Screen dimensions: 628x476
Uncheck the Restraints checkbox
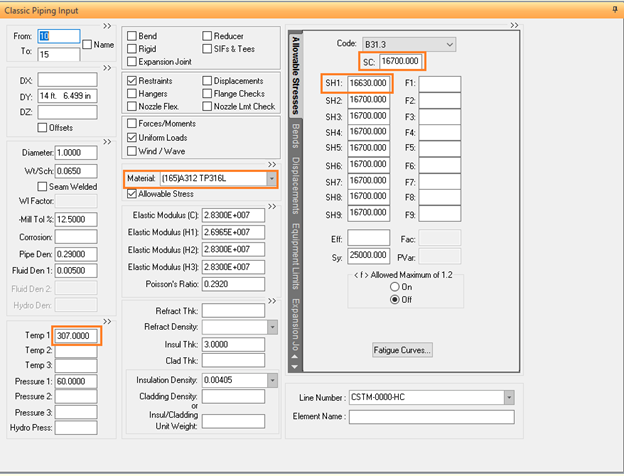point(132,81)
